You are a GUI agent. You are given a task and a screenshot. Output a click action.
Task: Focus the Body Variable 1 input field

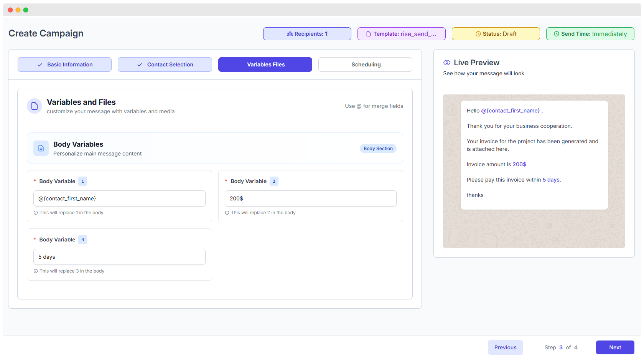pyautogui.click(x=119, y=198)
